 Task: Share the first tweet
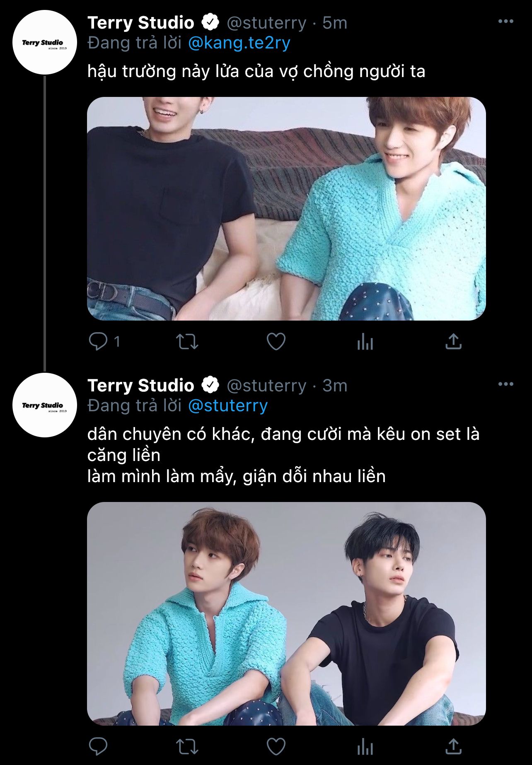[x=453, y=342]
